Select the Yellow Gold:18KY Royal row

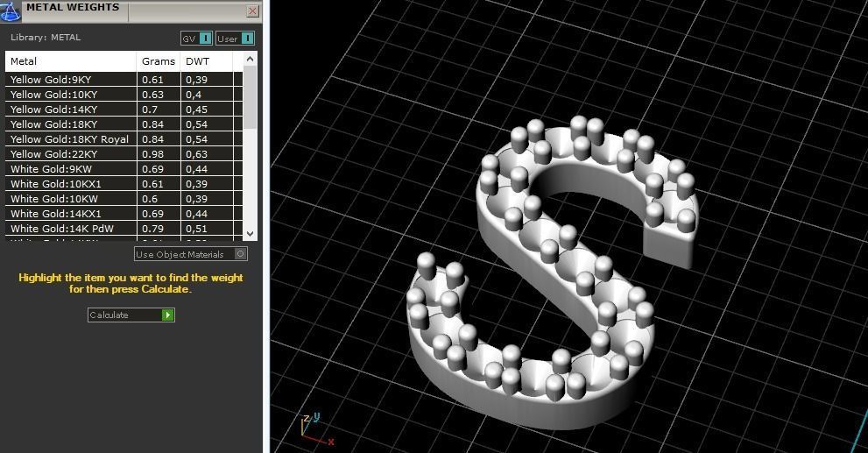click(x=124, y=139)
